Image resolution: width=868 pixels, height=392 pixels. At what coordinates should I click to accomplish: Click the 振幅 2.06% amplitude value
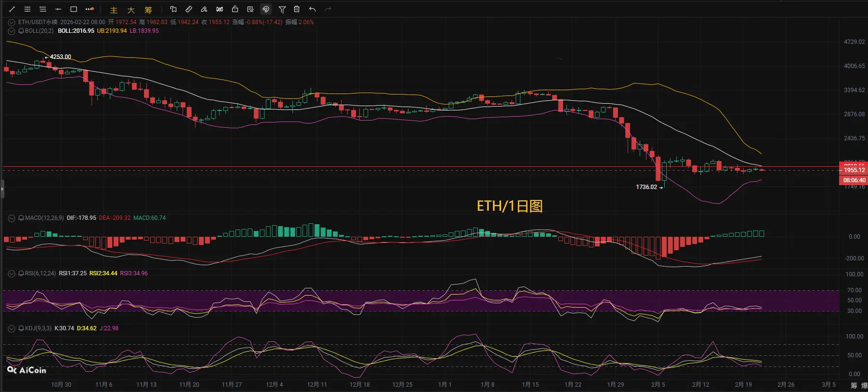[x=300, y=22]
